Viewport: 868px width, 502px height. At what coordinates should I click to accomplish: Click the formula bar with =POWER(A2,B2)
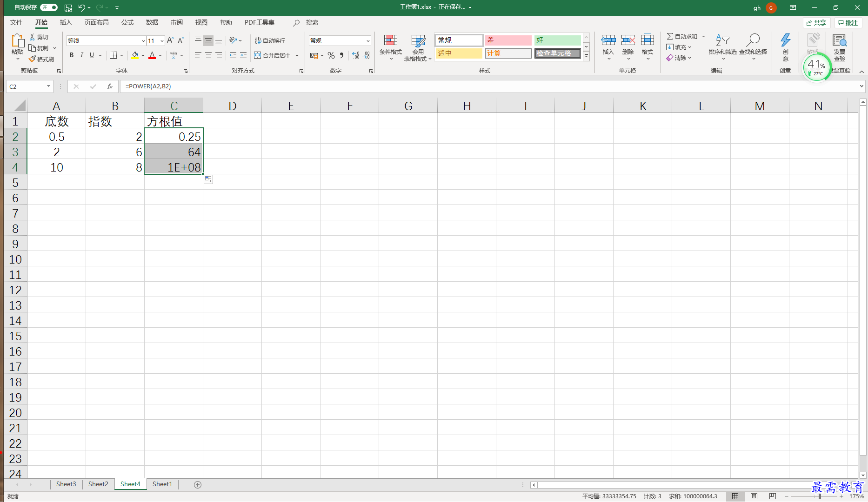click(492, 86)
